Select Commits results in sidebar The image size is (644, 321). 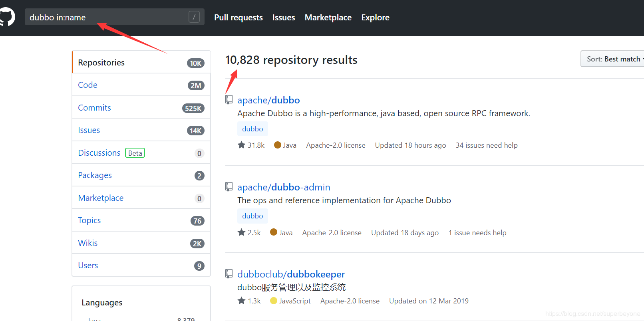pyautogui.click(x=141, y=108)
